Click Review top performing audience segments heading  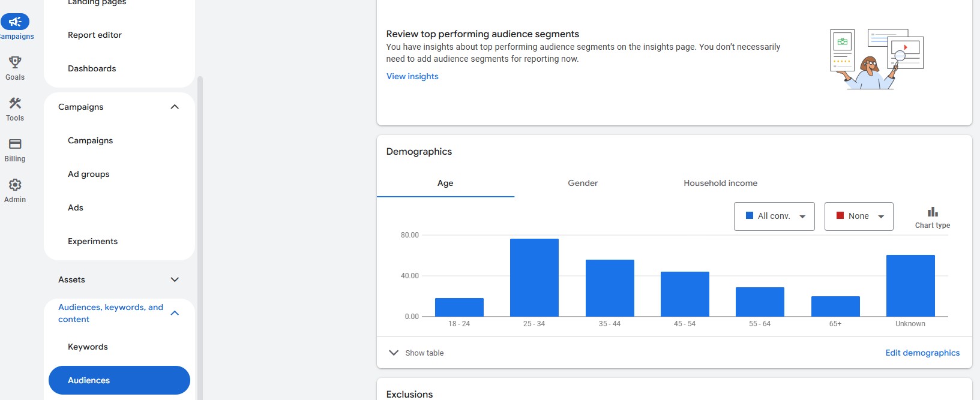[482, 34]
